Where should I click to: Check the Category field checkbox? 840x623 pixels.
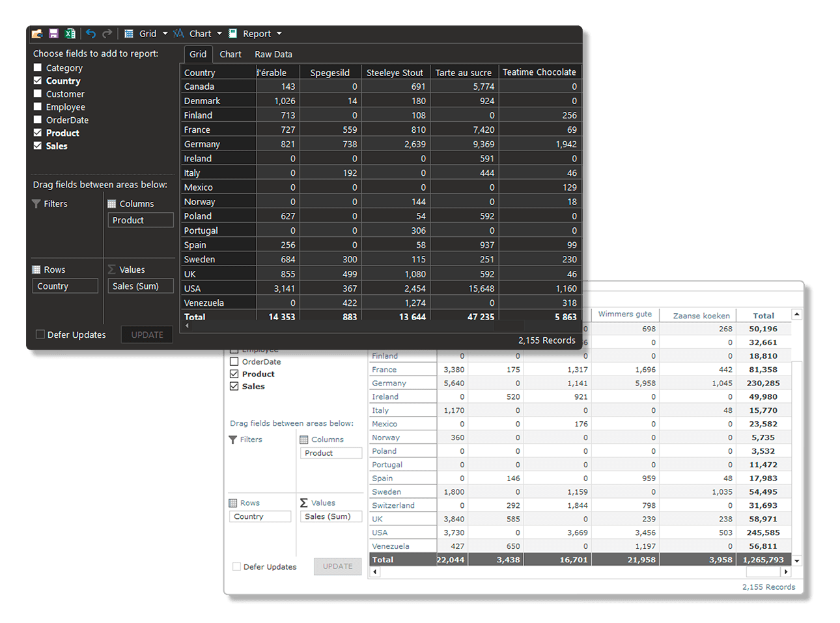37,68
